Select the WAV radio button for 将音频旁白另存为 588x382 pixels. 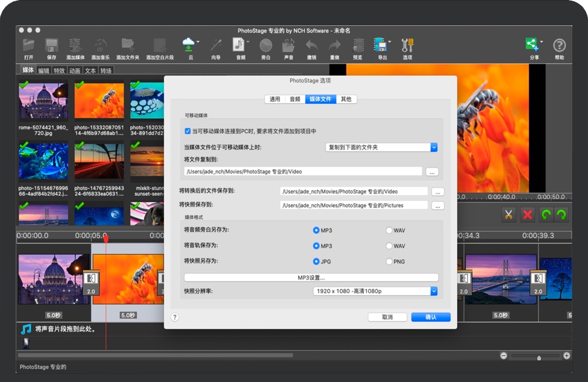(x=390, y=230)
